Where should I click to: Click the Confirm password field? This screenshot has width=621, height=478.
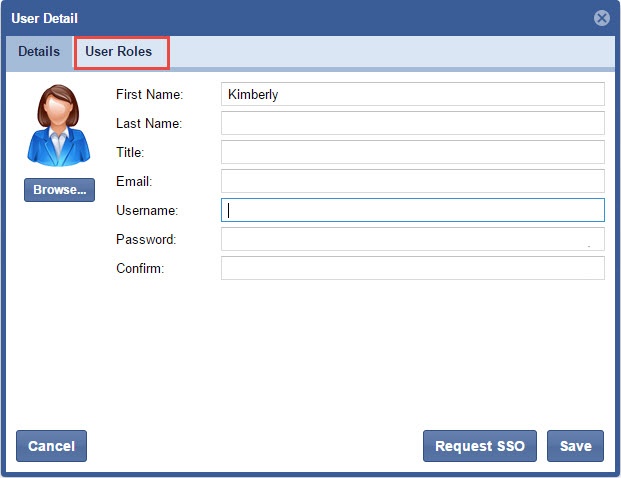click(x=412, y=268)
